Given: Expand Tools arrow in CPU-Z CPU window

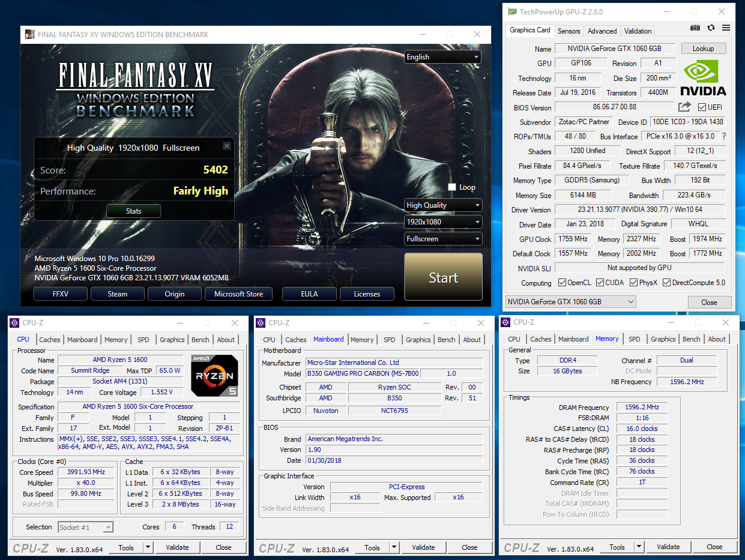Looking at the screenshot, I should tap(148, 547).
